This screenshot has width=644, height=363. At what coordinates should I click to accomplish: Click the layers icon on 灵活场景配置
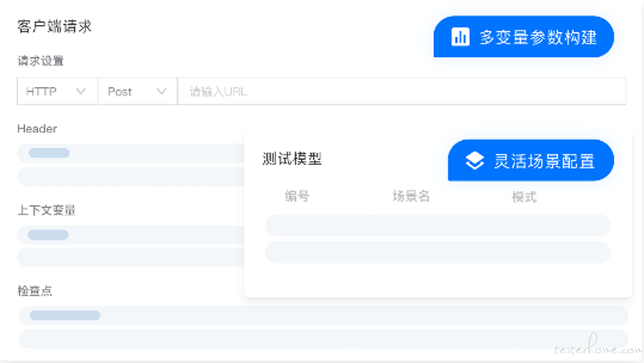click(475, 160)
